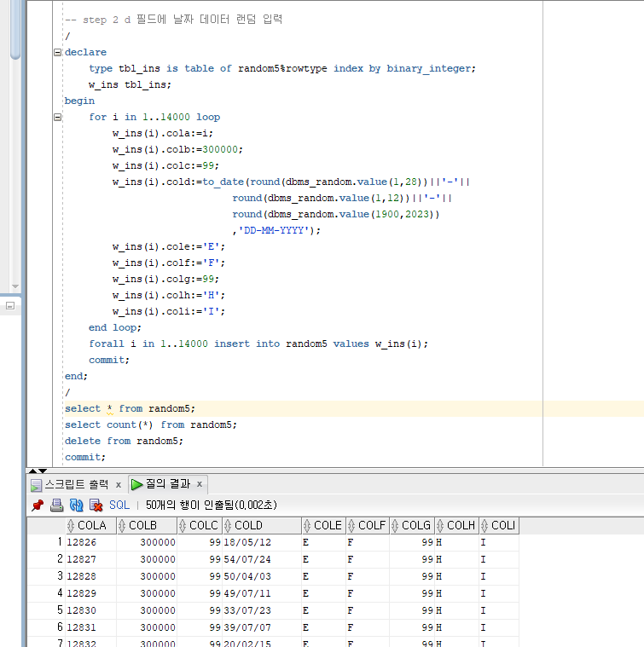Collapse the for loop fold marker
This screenshot has height=647, width=644.
57,117
